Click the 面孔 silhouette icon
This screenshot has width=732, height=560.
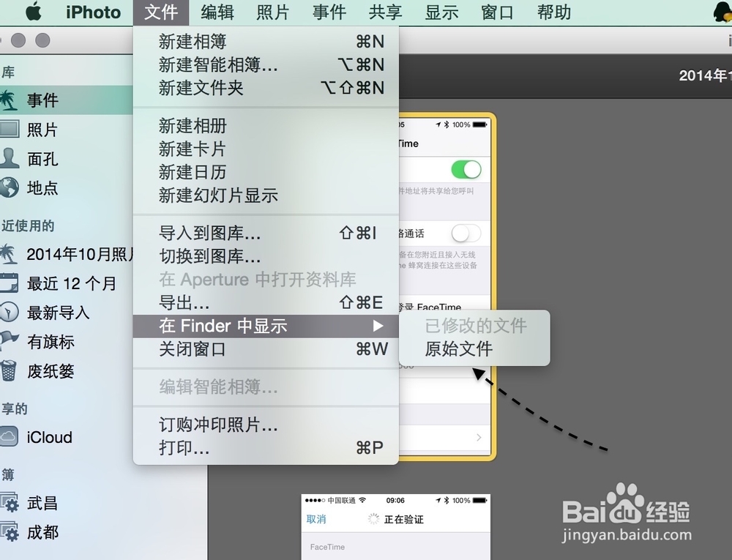(10, 158)
